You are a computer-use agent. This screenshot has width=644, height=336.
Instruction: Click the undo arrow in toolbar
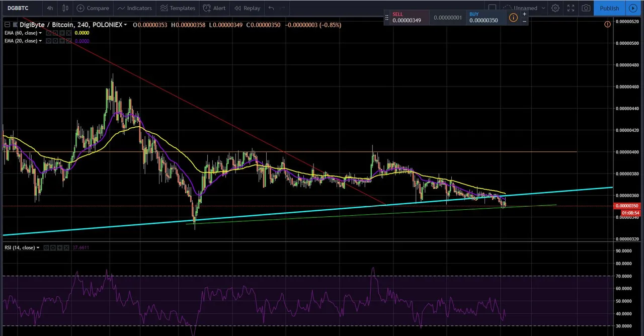(x=271, y=8)
